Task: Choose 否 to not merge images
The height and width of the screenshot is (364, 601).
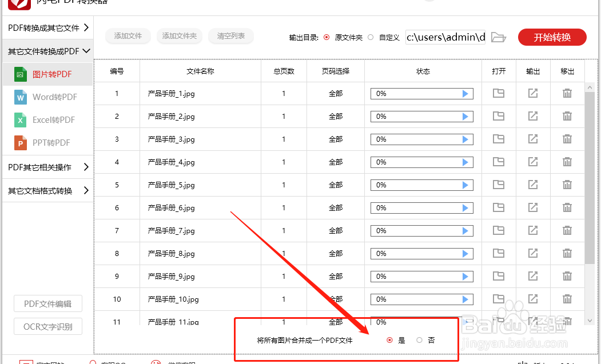Action: [419, 340]
